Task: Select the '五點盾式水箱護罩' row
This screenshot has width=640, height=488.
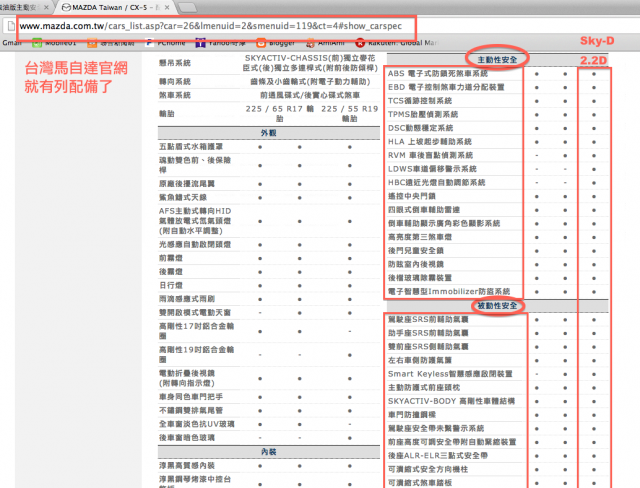Action: click(x=269, y=147)
